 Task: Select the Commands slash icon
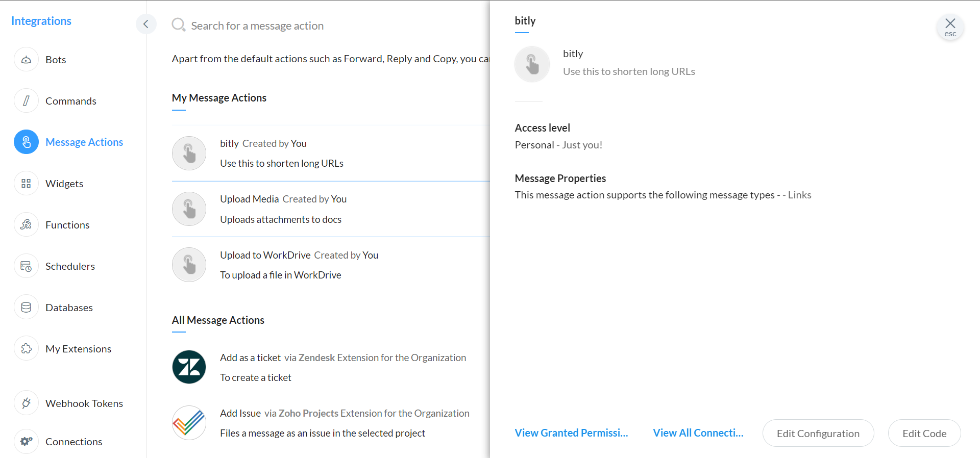coord(26,101)
